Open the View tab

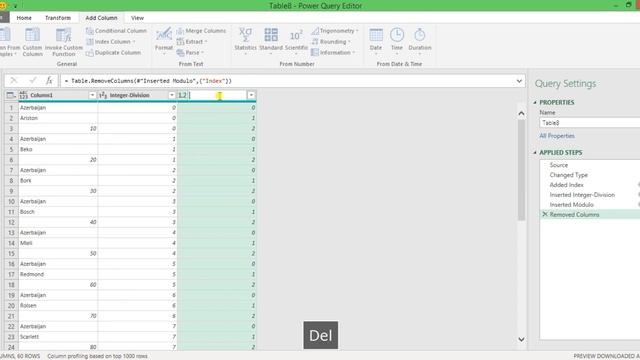pos(137,18)
